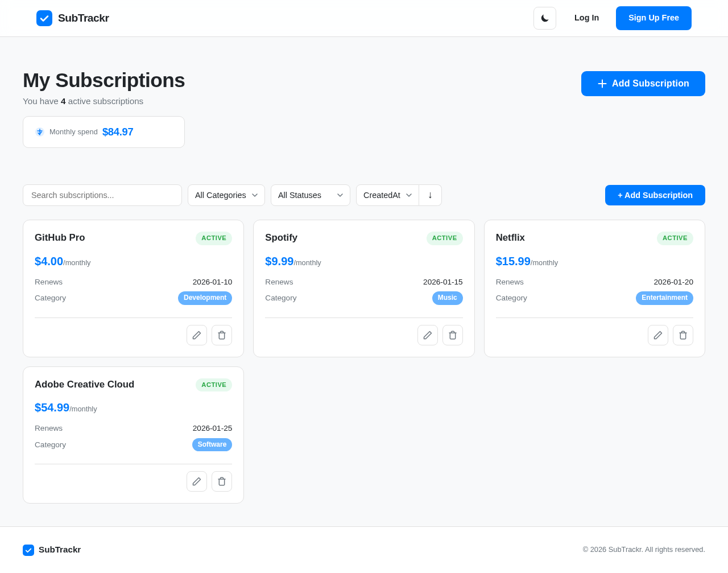Click the large Add Subscription button with plus icon

643,84
